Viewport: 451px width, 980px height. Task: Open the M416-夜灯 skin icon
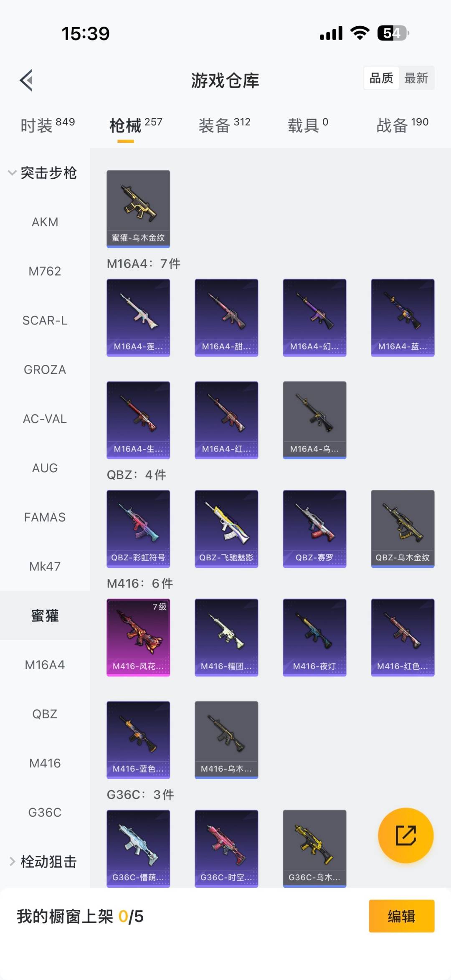314,637
